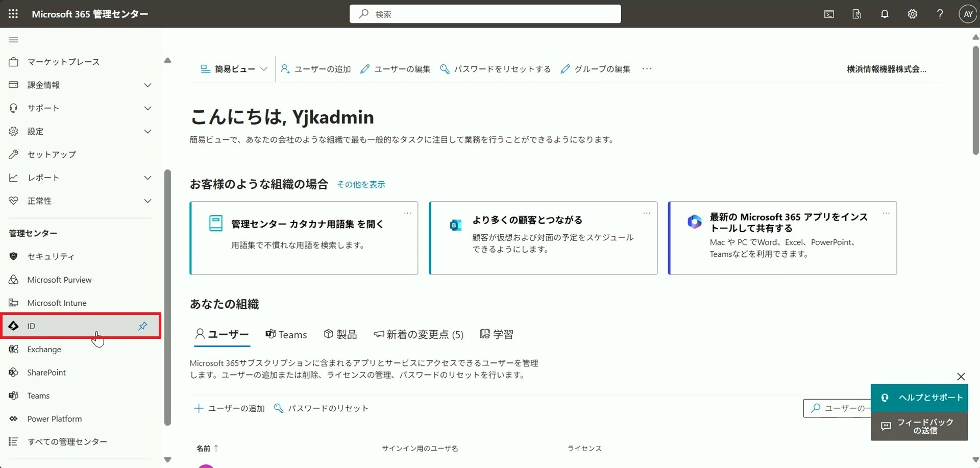Open the document download icon in the top bar

tap(857, 14)
